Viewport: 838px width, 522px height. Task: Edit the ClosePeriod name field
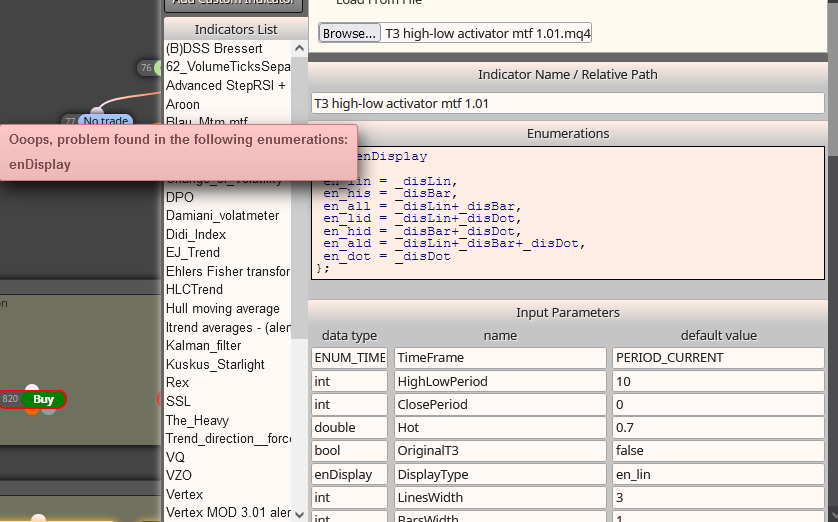point(500,404)
